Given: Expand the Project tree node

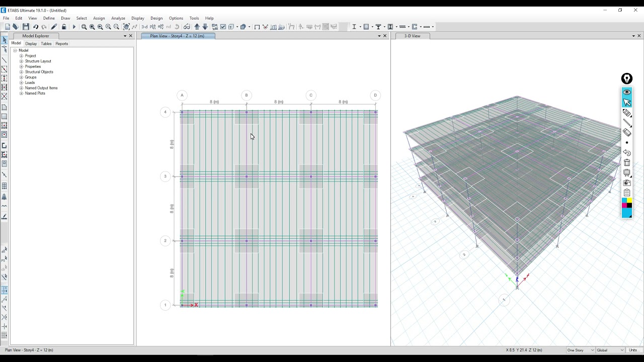Looking at the screenshot, I should pyautogui.click(x=21, y=56).
